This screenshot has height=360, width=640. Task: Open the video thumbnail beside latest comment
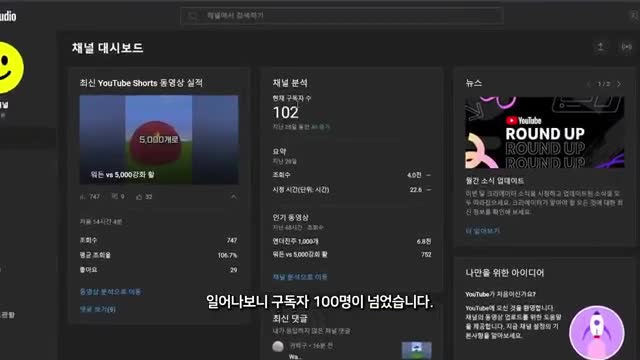point(416,350)
